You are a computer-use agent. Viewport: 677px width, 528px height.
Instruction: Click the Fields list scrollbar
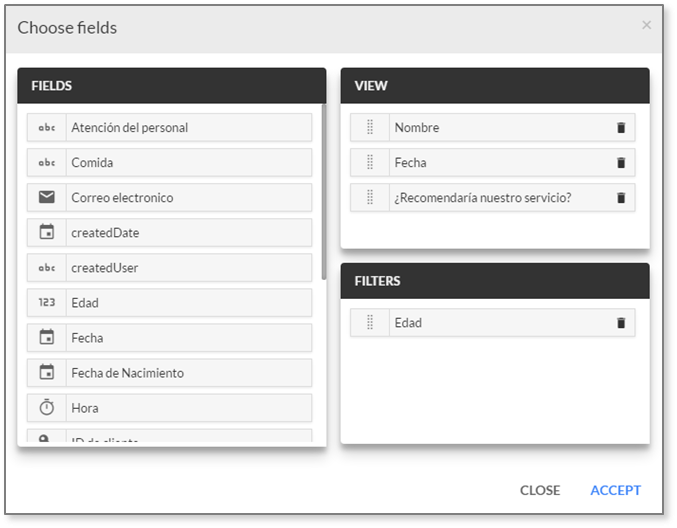point(324,192)
